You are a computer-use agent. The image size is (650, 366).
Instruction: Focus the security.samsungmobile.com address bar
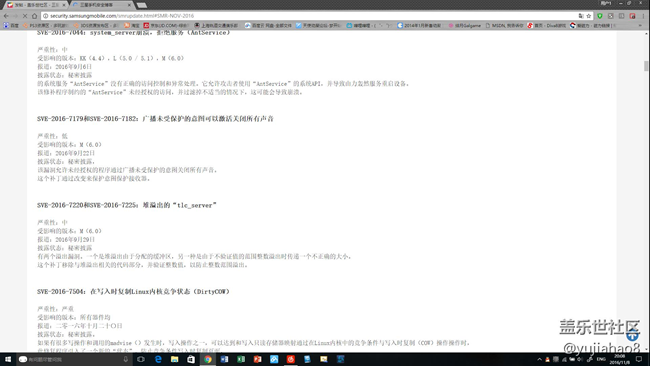pos(311,16)
